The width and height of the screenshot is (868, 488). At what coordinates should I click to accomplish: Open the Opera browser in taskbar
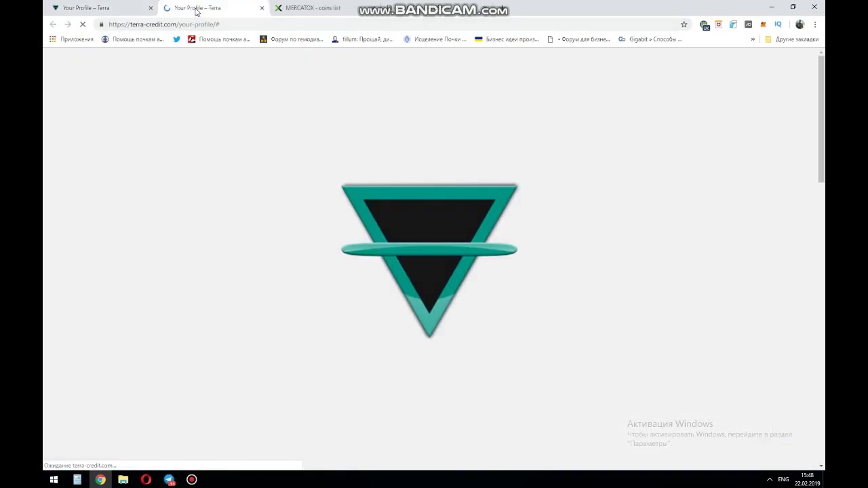[146, 480]
